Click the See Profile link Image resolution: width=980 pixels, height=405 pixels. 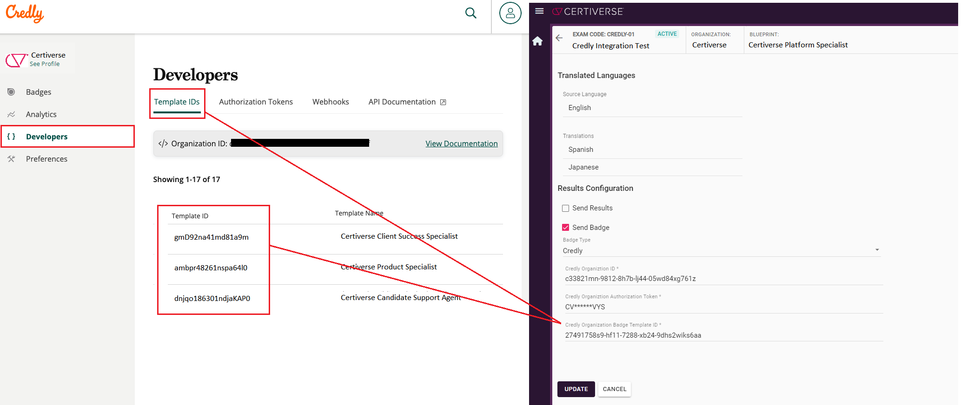point(45,64)
